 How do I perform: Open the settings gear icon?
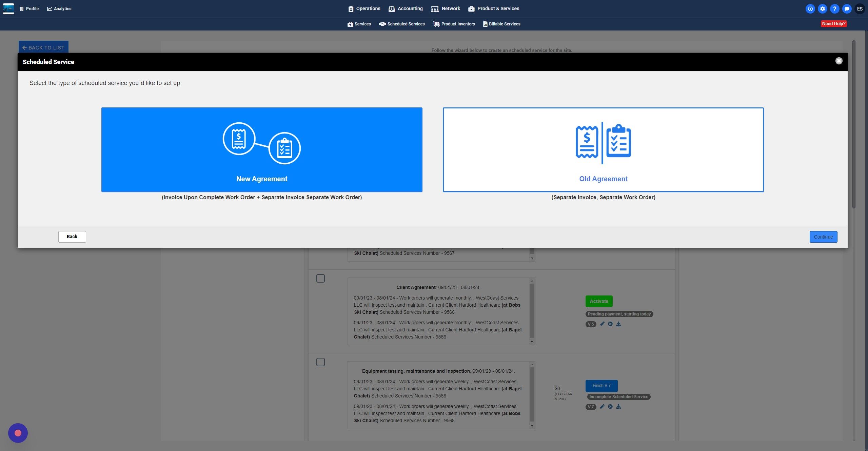tap(823, 9)
